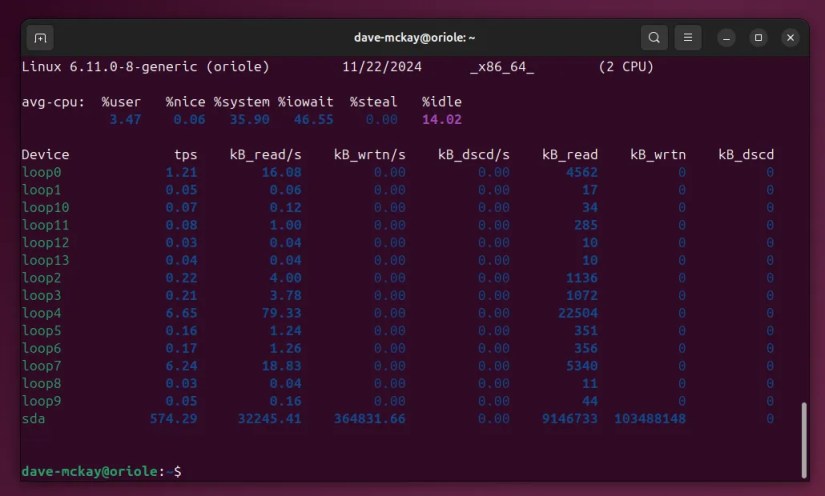This screenshot has height=496, width=825.
Task: Click the loop10 device name
Action: click(x=45, y=208)
